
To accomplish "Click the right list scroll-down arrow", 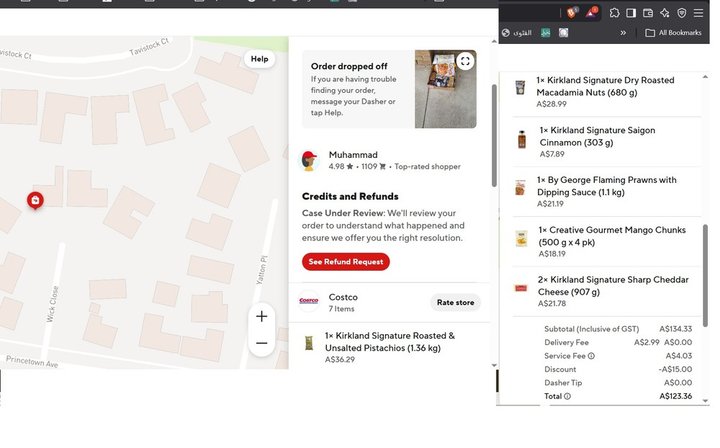I will click(705, 401).
